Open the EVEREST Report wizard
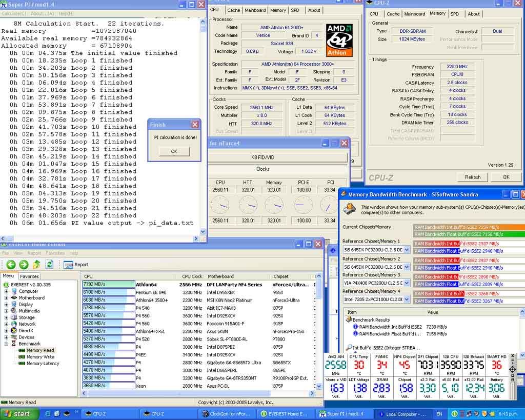The width and height of the screenshot is (525, 420). pos(76,265)
